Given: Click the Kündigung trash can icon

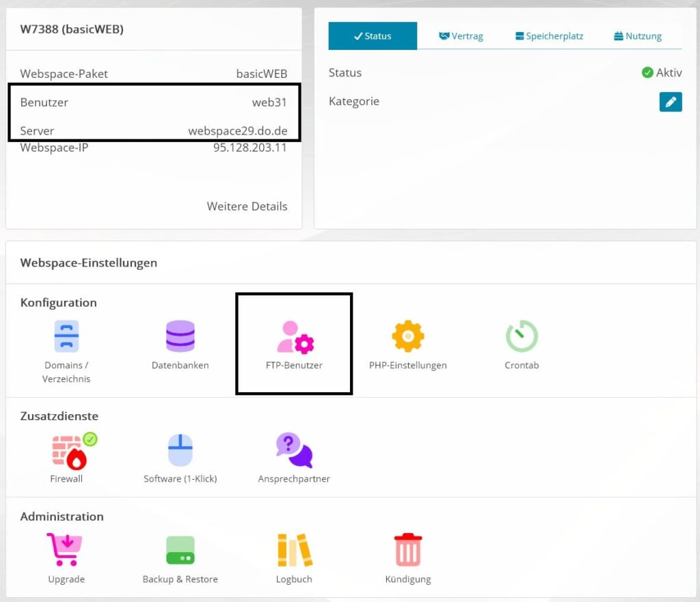Looking at the screenshot, I should (408, 550).
